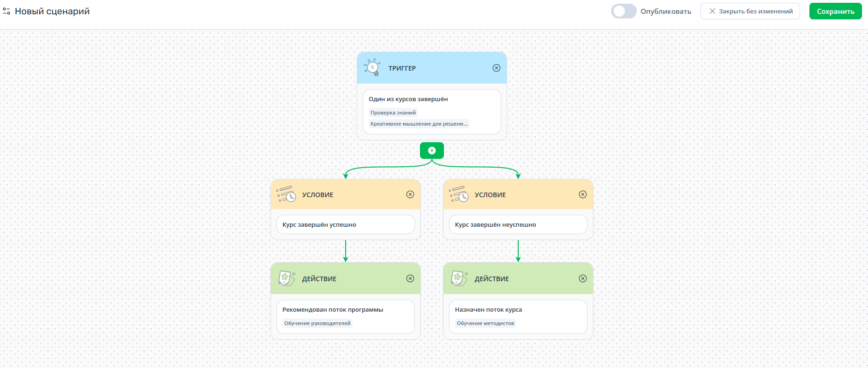Click the right action star-card icon

pyautogui.click(x=459, y=278)
